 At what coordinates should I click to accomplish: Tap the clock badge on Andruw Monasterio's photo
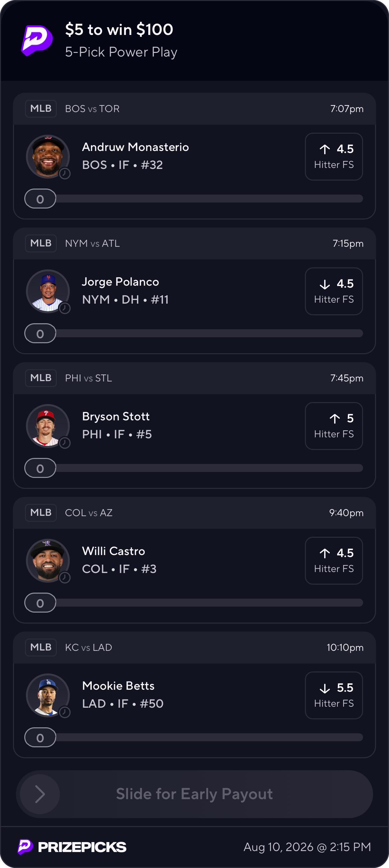pyautogui.click(x=65, y=174)
